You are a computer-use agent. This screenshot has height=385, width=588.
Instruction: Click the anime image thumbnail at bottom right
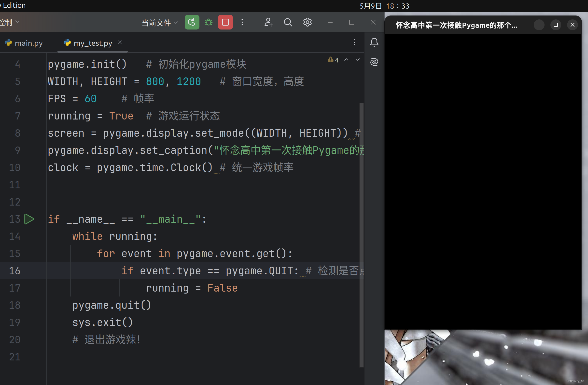coord(484,358)
